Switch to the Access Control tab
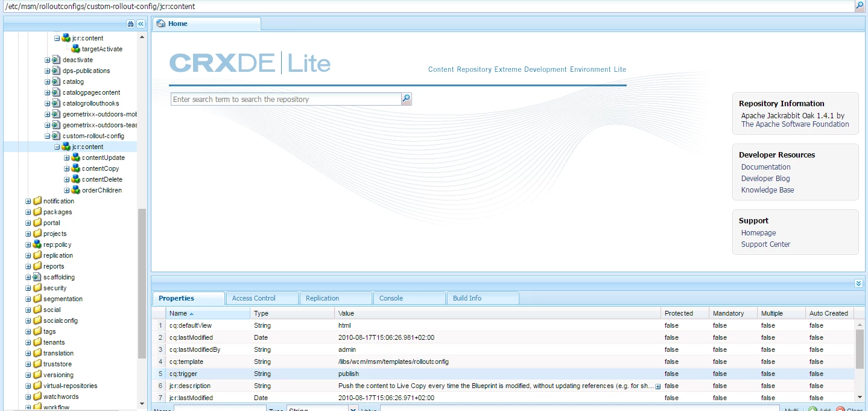Viewport: 868px width, 411px height. tap(262, 298)
